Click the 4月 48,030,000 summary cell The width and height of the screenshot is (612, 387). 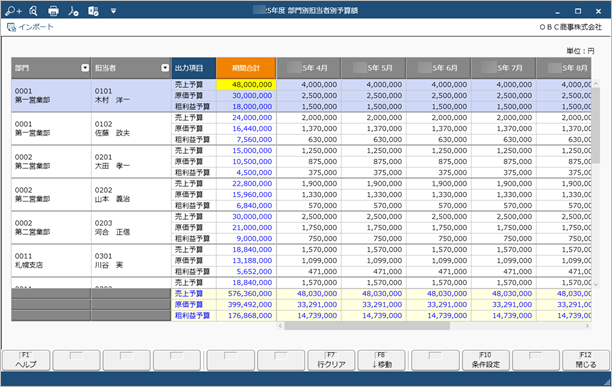pyautogui.click(x=309, y=294)
